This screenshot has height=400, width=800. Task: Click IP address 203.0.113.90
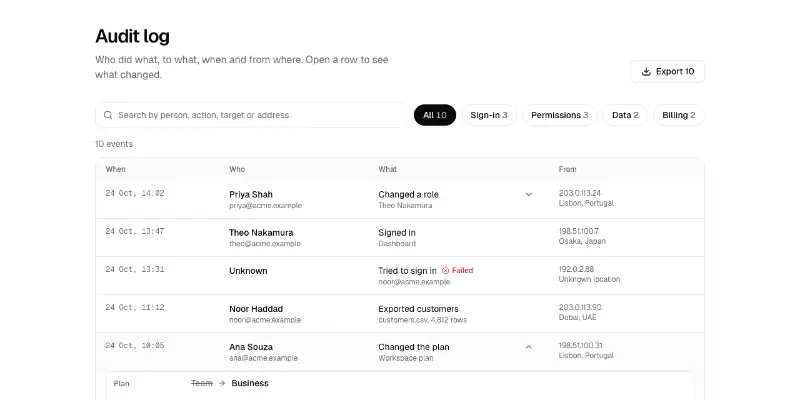pyautogui.click(x=580, y=307)
